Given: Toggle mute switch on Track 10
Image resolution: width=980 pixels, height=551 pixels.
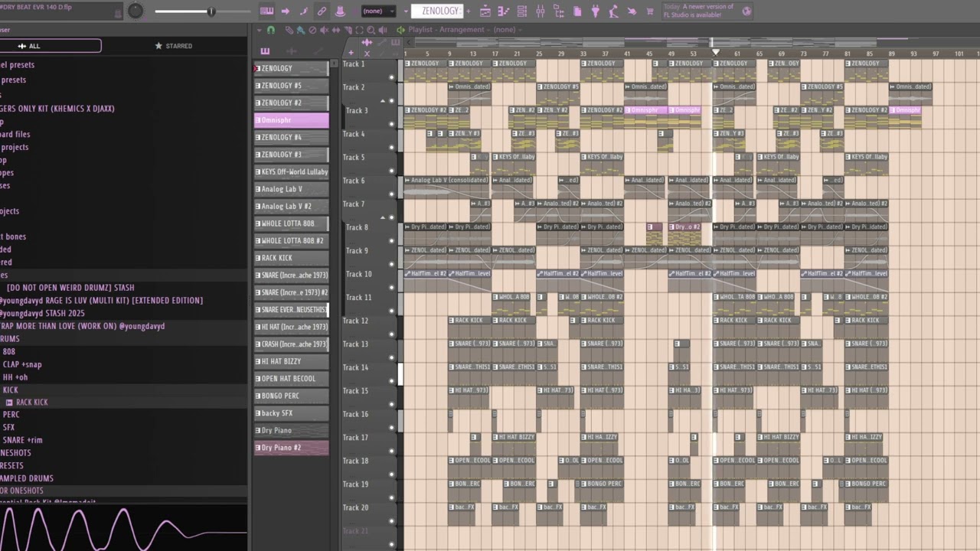Looking at the screenshot, I should 391,287.
